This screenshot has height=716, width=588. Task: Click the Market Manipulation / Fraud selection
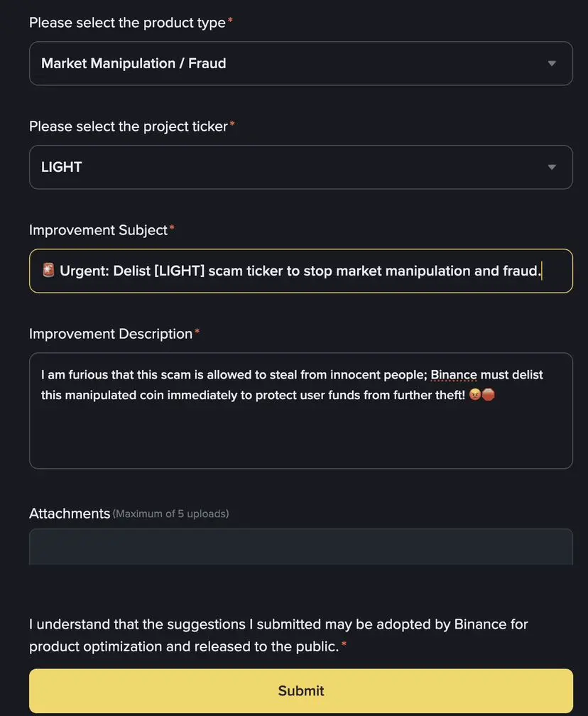click(134, 63)
